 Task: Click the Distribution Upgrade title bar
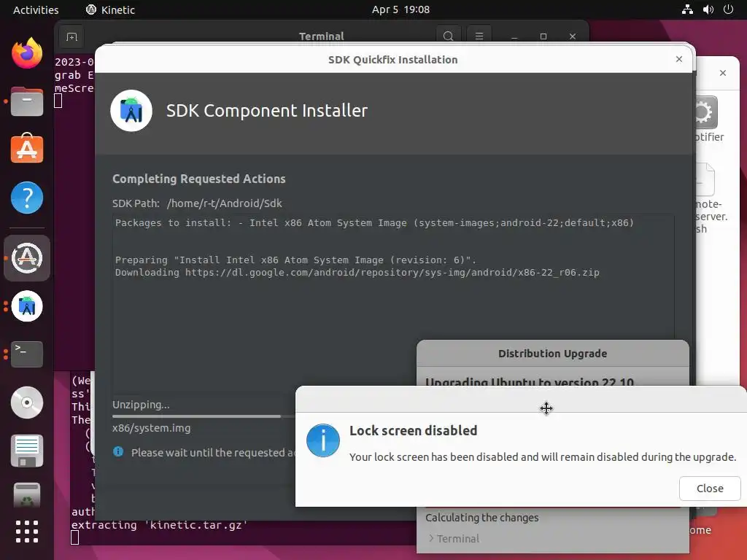tap(553, 354)
